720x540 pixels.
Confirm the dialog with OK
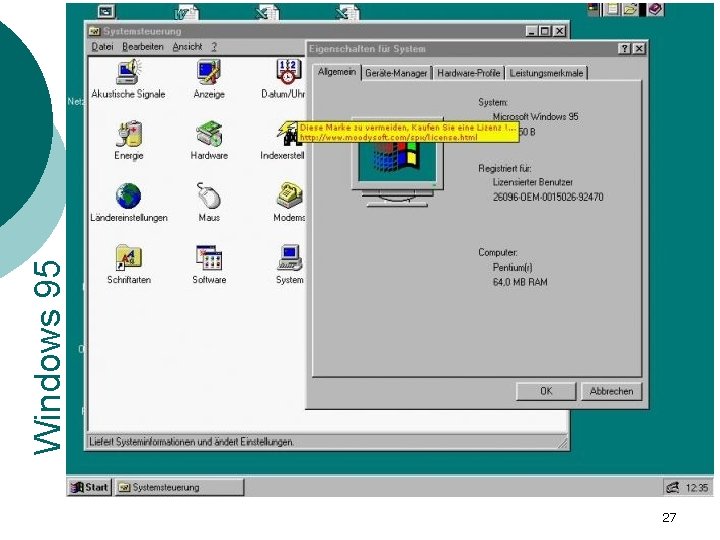546,391
